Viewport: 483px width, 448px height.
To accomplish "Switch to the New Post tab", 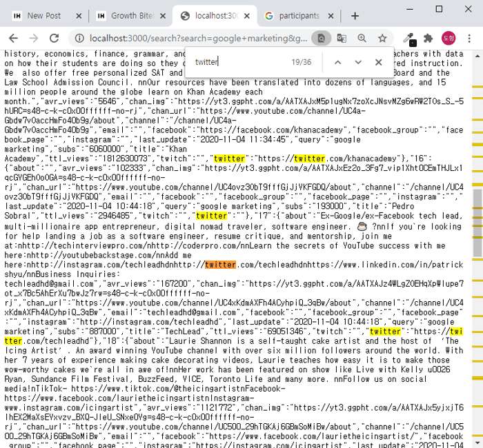I will [43, 16].
